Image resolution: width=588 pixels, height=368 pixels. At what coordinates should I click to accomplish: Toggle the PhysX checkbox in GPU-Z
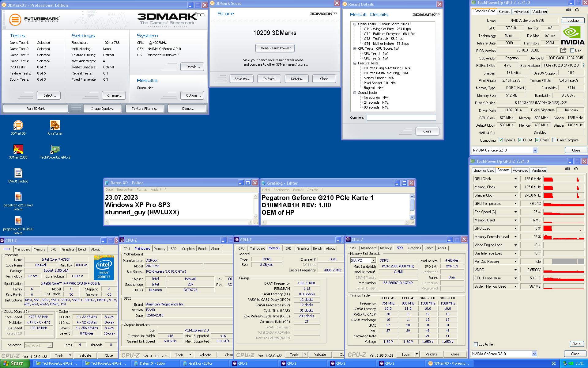(537, 140)
